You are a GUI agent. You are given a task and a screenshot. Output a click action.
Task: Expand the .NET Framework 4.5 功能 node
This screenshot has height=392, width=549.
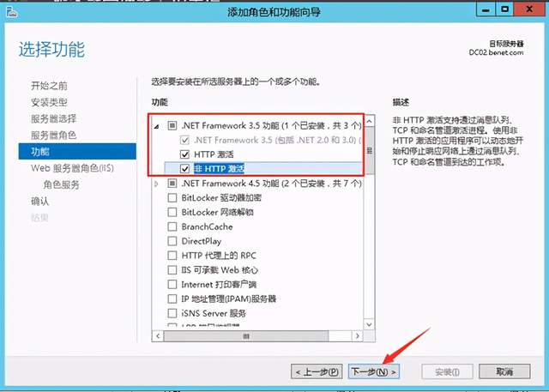click(156, 184)
